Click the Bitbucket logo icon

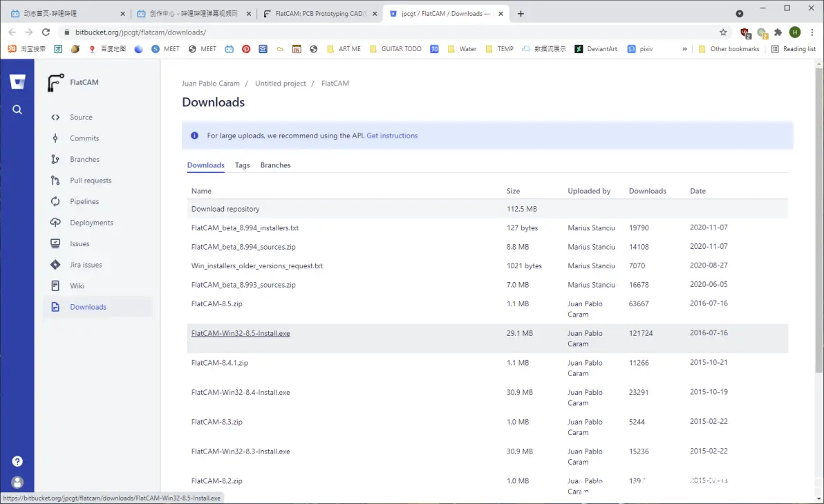pyautogui.click(x=17, y=82)
